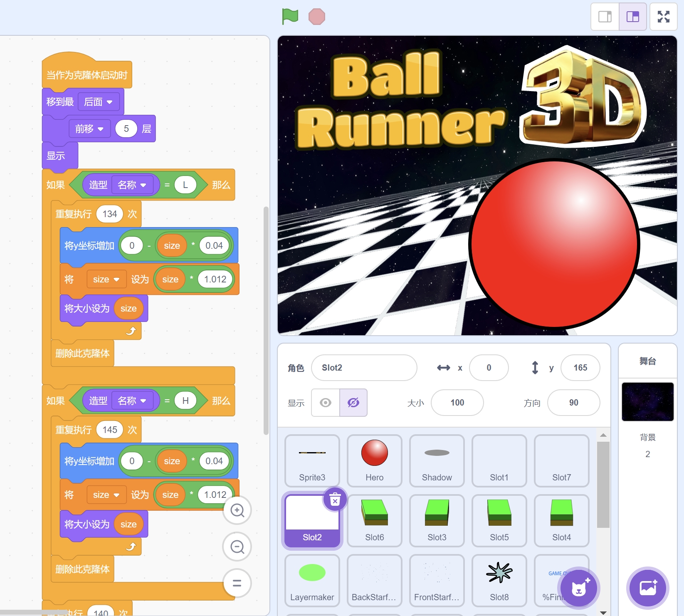The image size is (684, 616).
Task: Show the sprite using the eye icon
Action: click(x=326, y=403)
